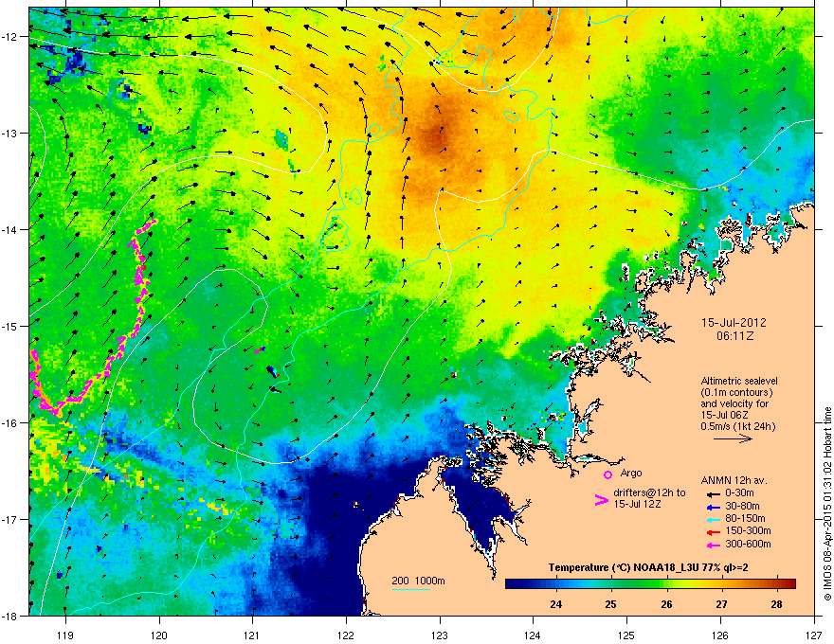Click the latitude label -15
Viewport: 834px width, 644px height.
10,326
